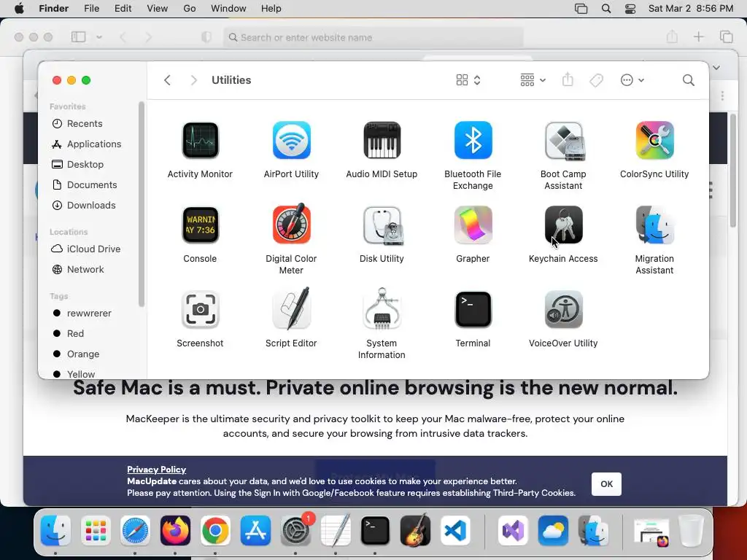
Task: Open Google Chrome from the Dock
Action: (x=215, y=531)
